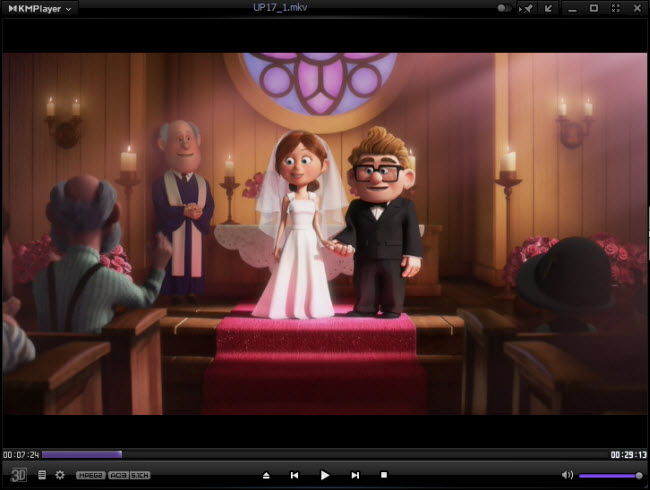The image size is (650, 490).
Task: Skip to the next track
Action: [x=355, y=475]
